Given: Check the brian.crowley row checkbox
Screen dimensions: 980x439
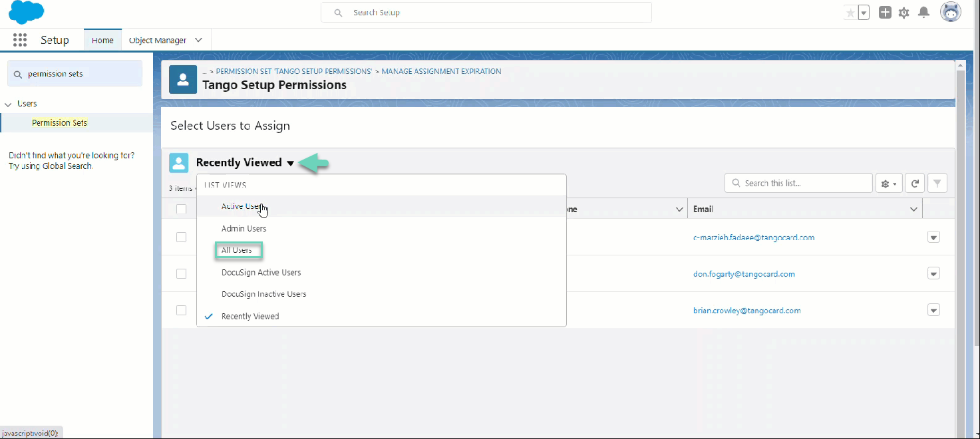Looking at the screenshot, I should [181, 310].
